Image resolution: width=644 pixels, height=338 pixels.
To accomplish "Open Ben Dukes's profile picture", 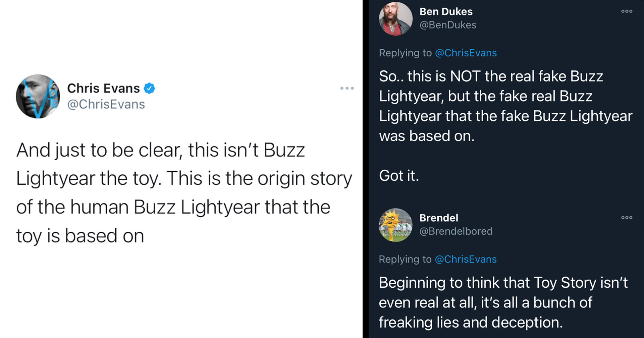I will click(x=395, y=18).
